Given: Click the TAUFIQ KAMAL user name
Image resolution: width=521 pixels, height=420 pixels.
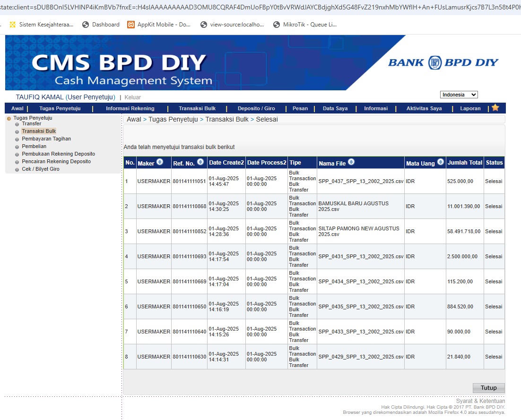Looking at the screenshot, I should point(40,97).
